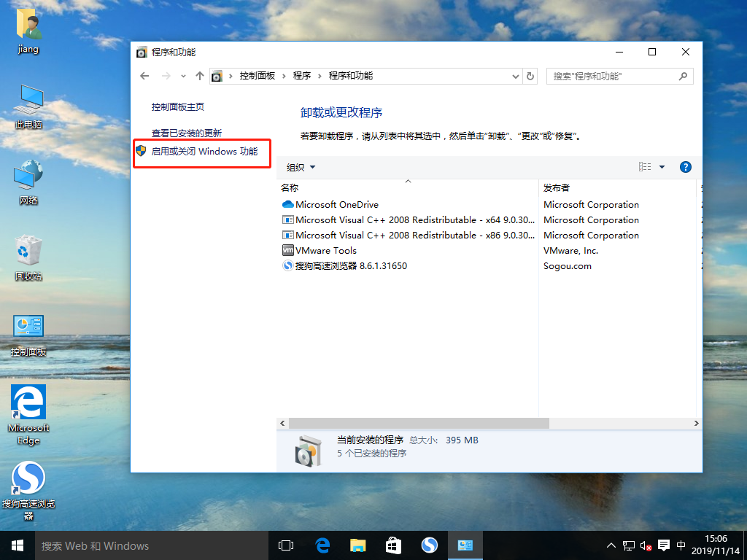Select the 网络 desktop icon
This screenshot has width=747, height=560.
[x=28, y=182]
